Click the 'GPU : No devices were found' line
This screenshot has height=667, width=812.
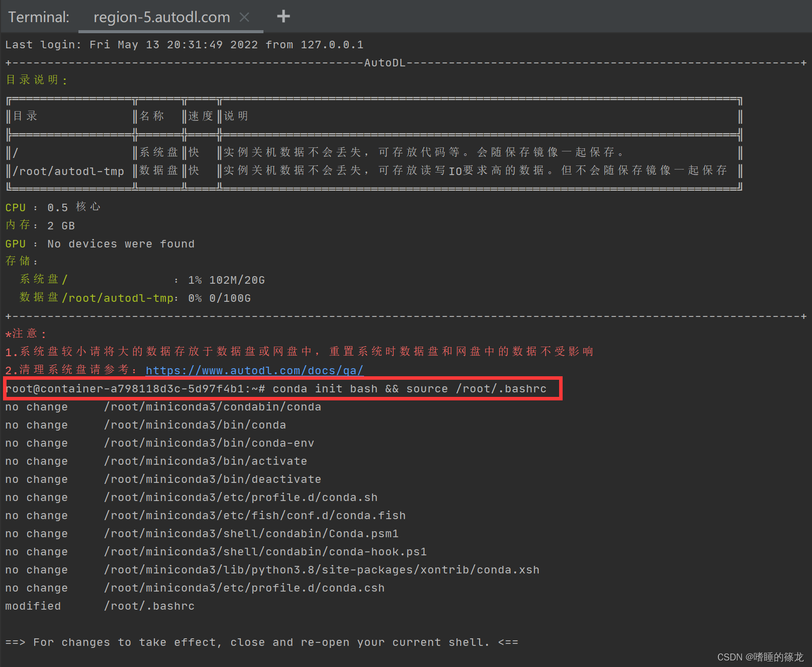pos(100,244)
